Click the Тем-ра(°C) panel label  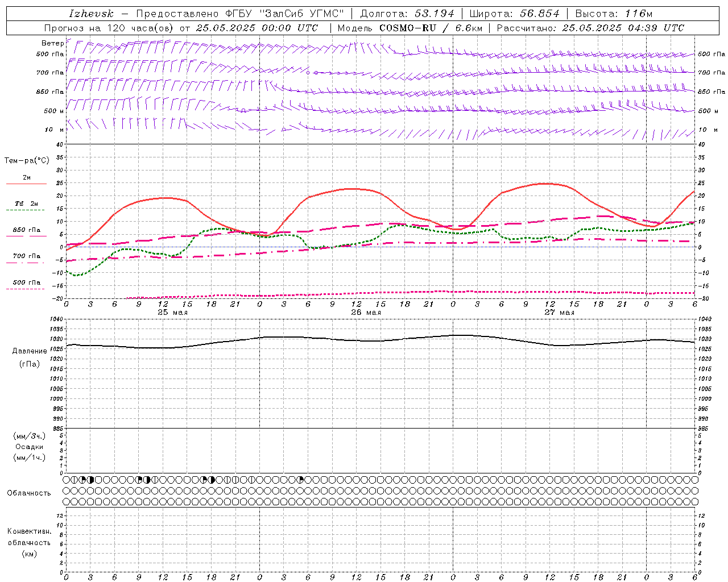click(27, 161)
